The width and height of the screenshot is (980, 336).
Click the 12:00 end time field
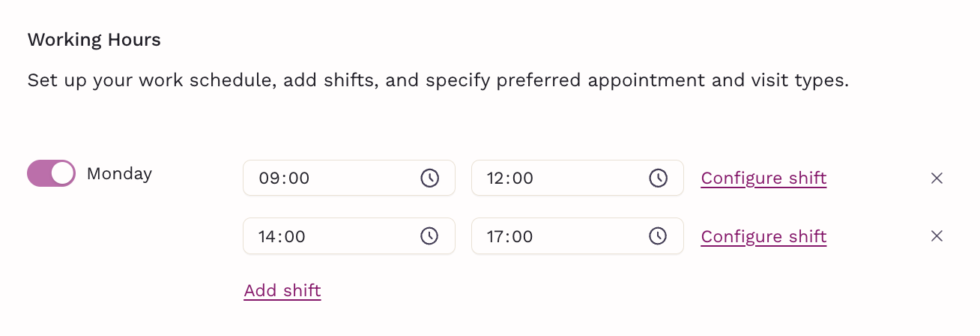pos(578,178)
